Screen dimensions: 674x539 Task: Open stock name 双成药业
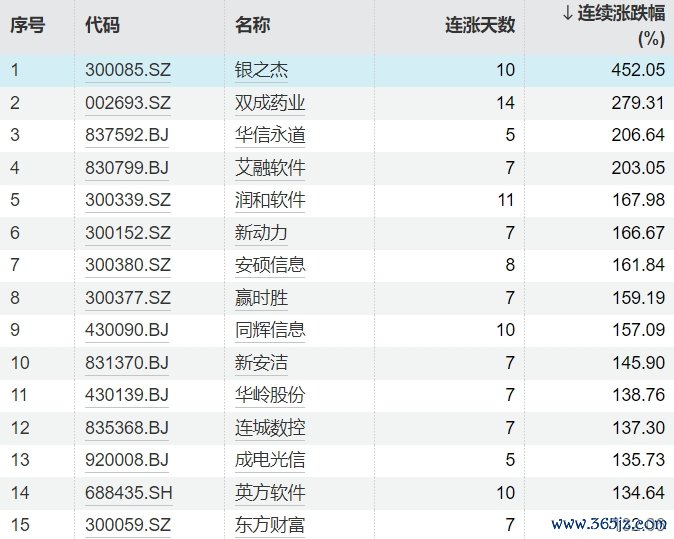tap(270, 103)
